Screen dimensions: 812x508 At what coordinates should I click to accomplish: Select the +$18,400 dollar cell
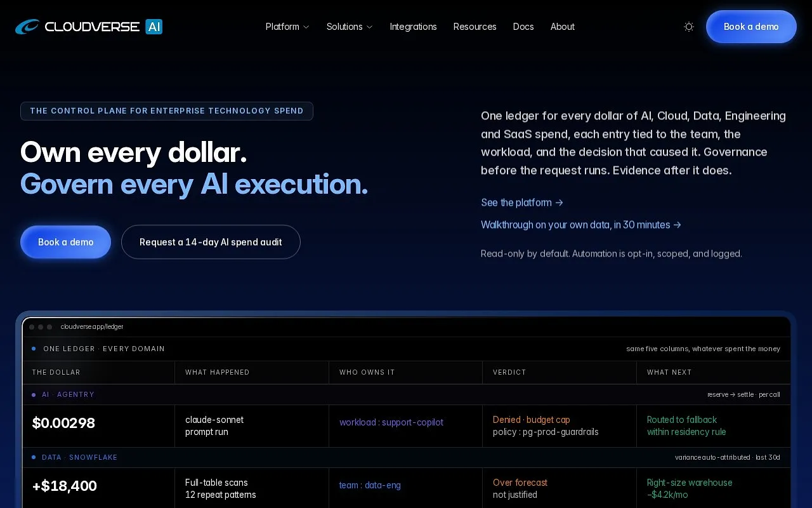(99, 488)
